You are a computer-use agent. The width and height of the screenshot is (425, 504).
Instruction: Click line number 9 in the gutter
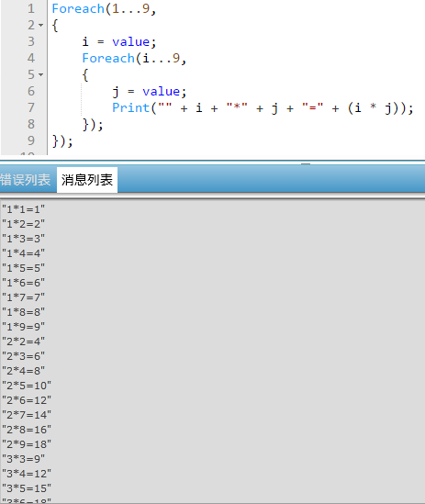(x=31, y=140)
